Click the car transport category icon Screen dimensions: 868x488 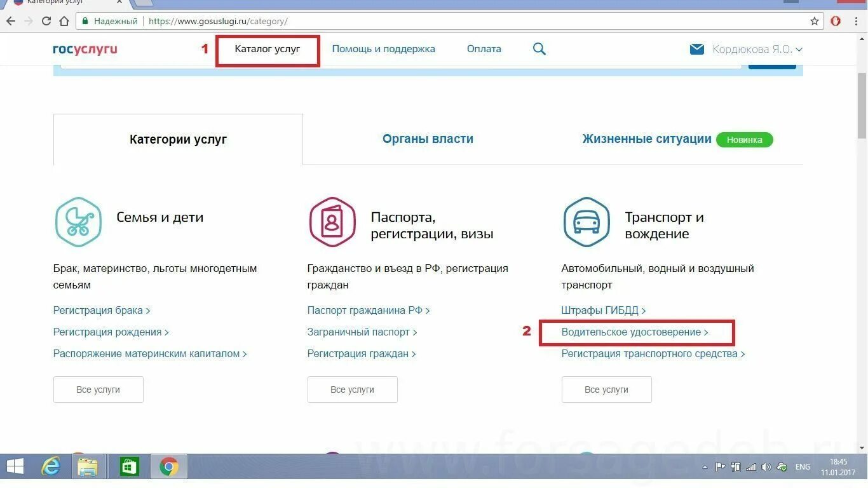[x=587, y=222]
